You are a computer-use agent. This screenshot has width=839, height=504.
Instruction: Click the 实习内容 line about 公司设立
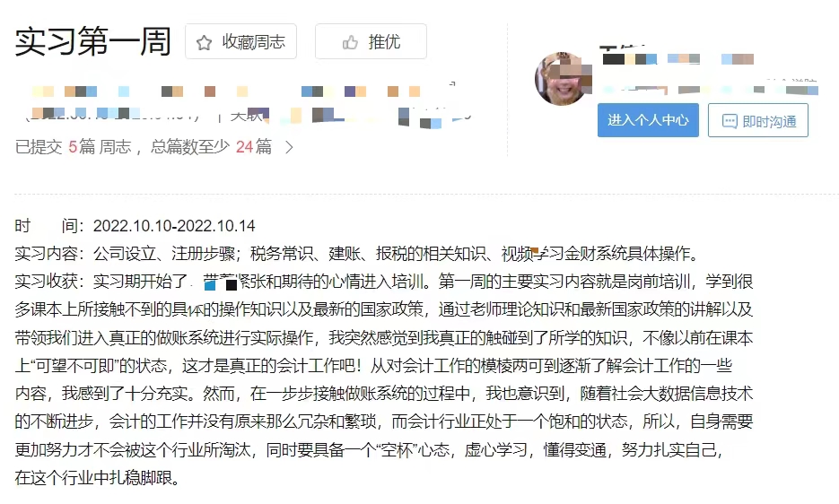357,253
